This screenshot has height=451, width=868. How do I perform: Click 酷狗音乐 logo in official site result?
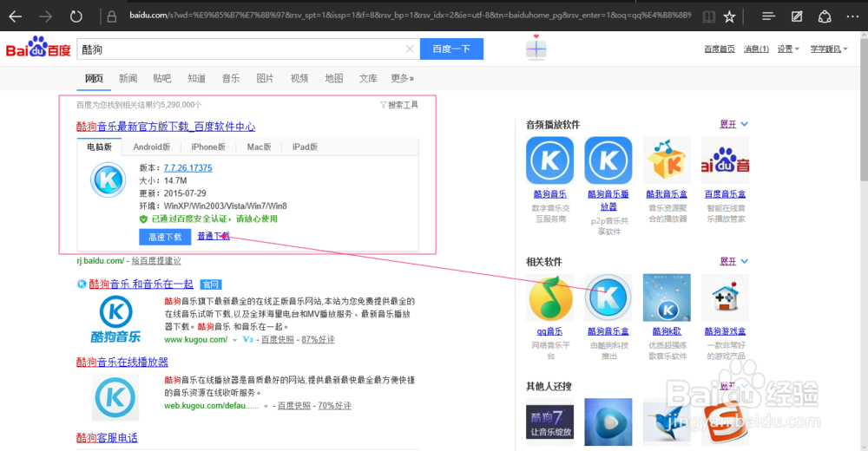click(115, 319)
